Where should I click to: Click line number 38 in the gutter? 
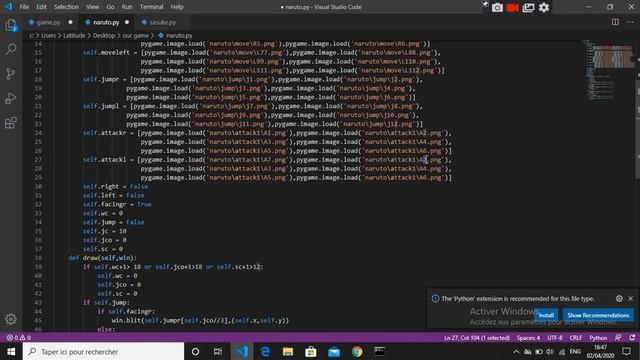[38, 258]
